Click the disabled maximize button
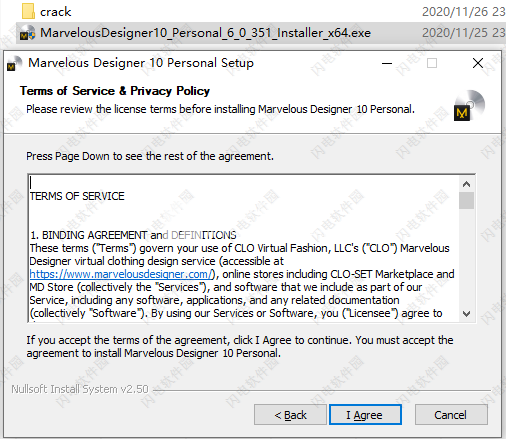This screenshot has width=506, height=439. (432, 63)
